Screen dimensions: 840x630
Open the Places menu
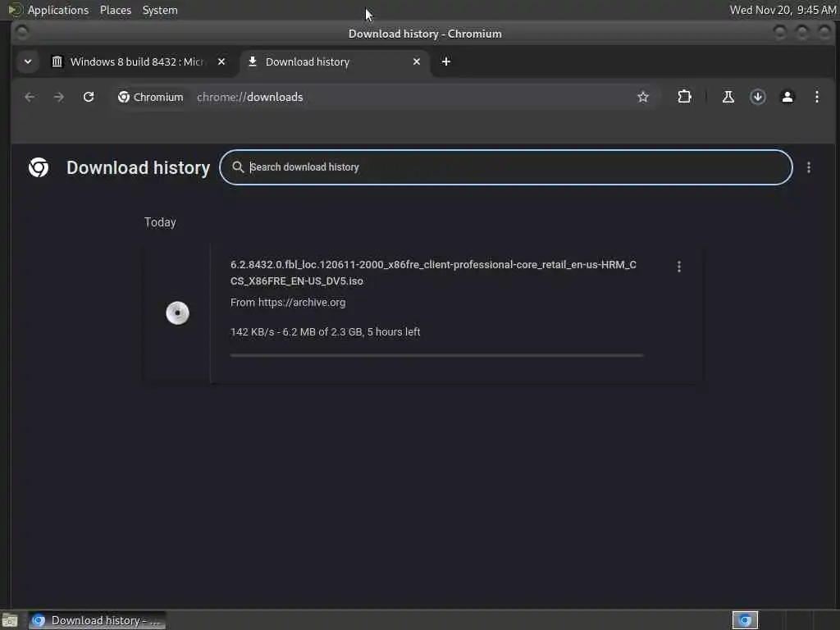pyautogui.click(x=116, y=10)
